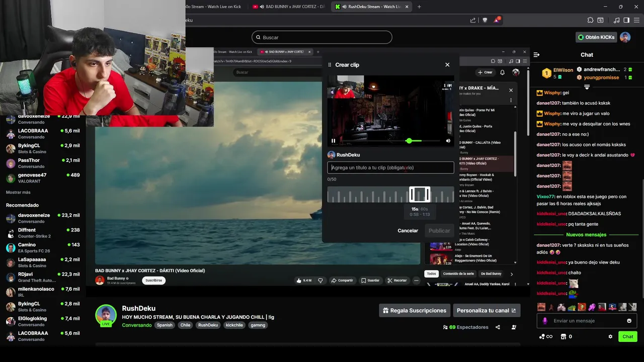Cancel the clip creation

tap(408, 231)
